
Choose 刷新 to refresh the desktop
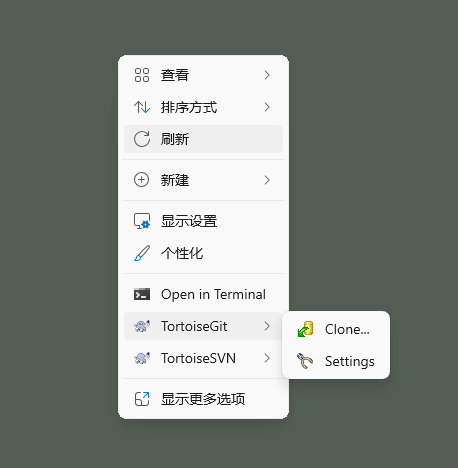(x=203, y=139)
